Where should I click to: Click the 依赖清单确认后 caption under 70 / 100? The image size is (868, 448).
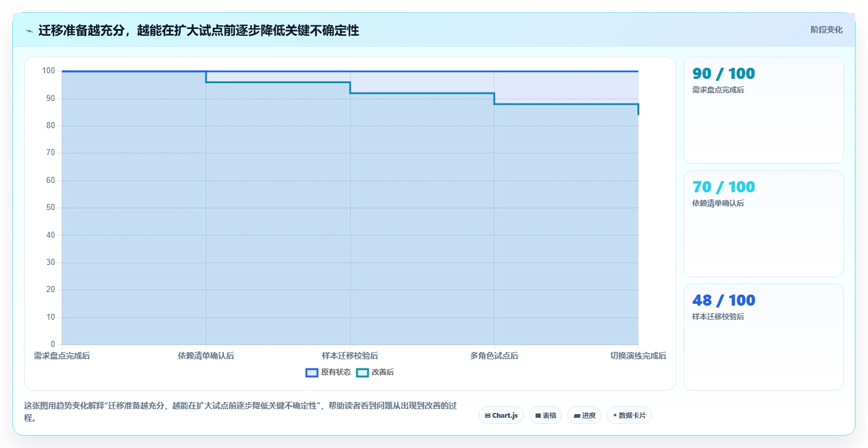(x=718, y=203)
